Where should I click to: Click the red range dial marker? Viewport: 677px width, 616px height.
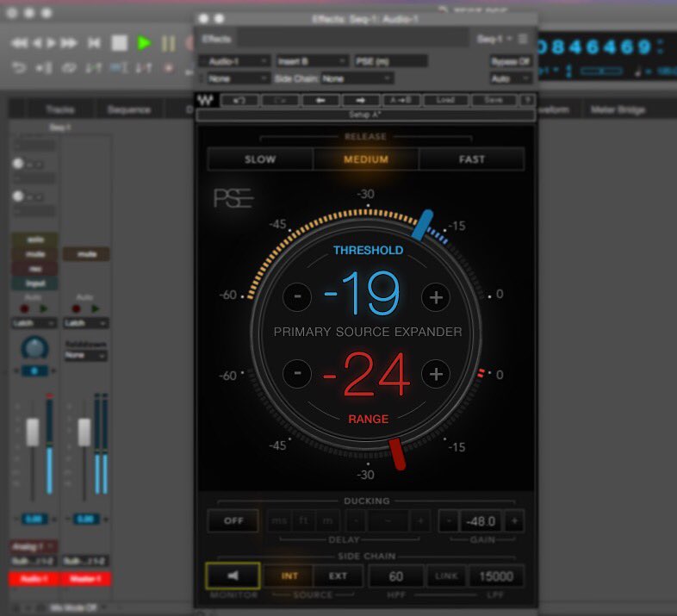(397, 453)
